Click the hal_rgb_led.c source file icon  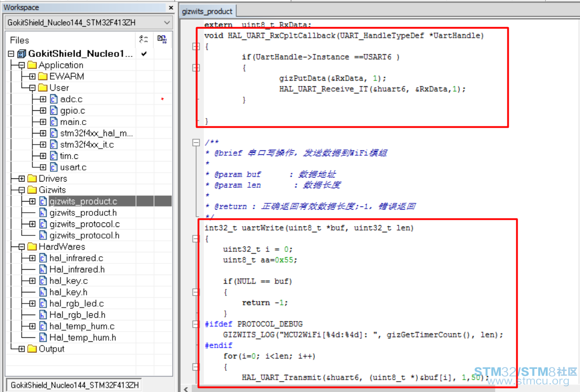coord(43,303)
